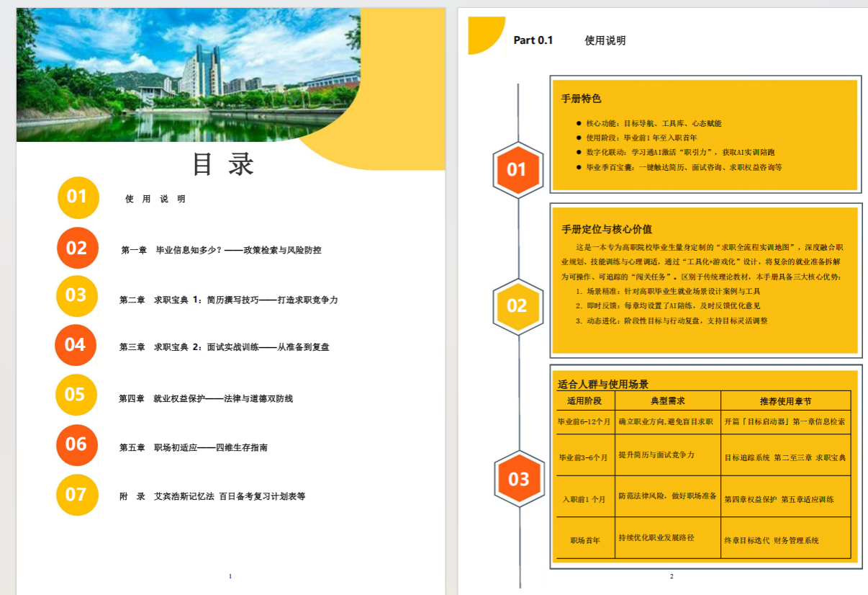Select the yellow 03 circle badge

click(76, 296)
